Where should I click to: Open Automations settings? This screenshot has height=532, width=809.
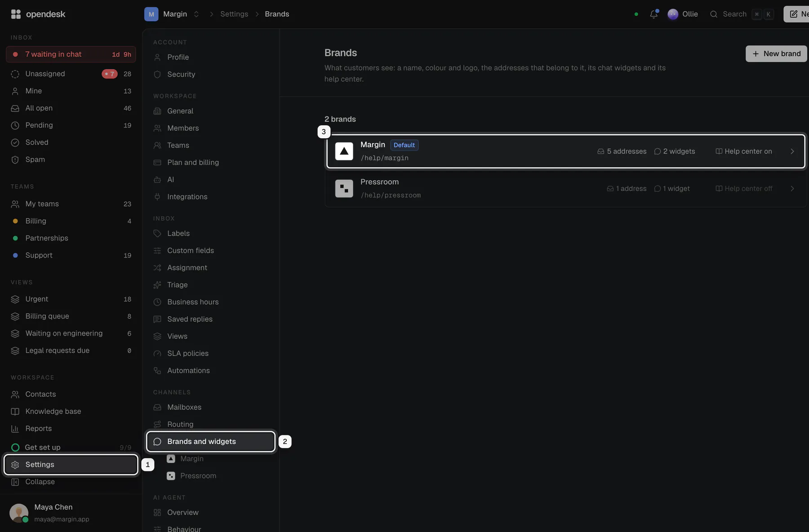pyautogui.click(x=210, y=370)
